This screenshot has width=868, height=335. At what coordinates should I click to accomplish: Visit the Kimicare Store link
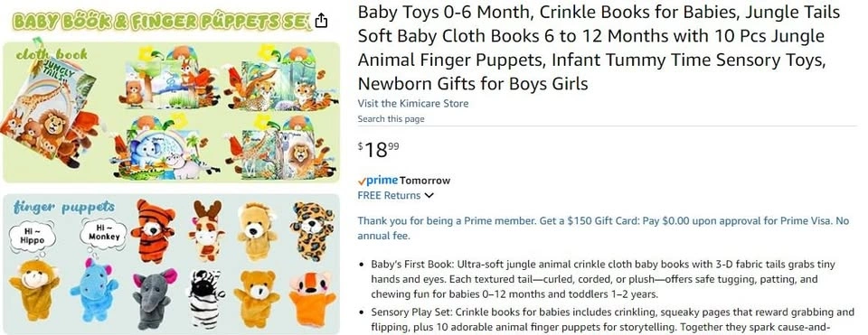coord(413,103)
